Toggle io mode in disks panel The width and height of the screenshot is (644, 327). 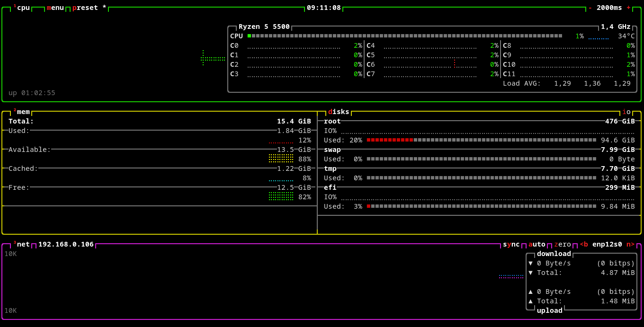pyautogui.click(x=626, y=112)
